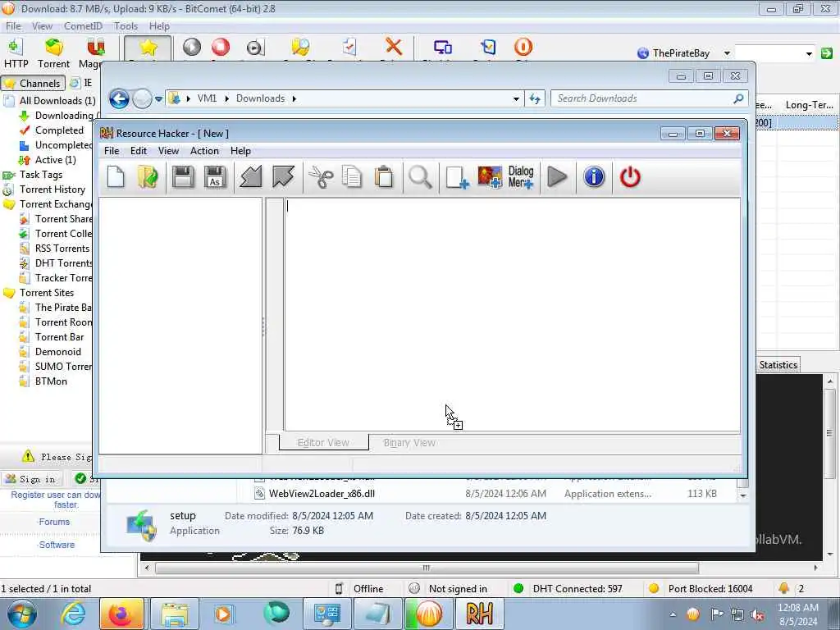Select WebView2Loader_x86.dll file in Explorer

(x=322, y=493)
